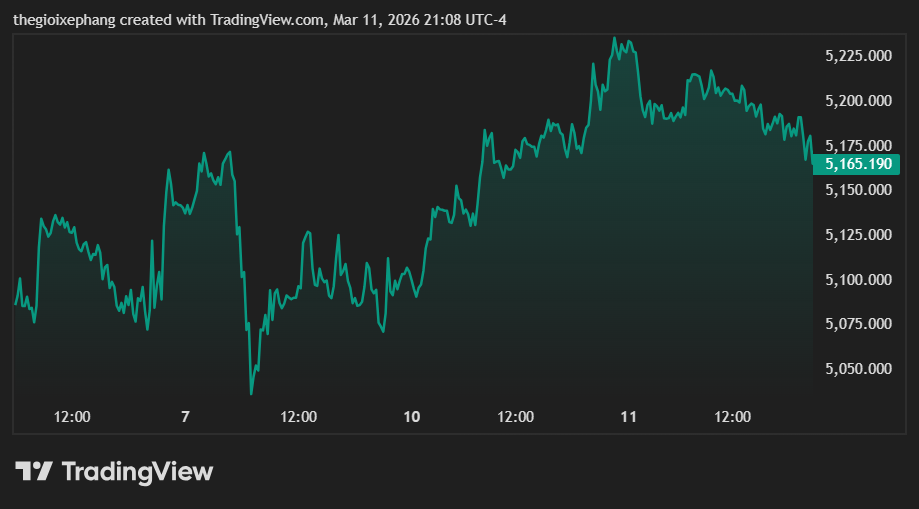Select the date label 10 on time axis
The width and height of the screenshot is (919, 509).
(x=411, y=416)
